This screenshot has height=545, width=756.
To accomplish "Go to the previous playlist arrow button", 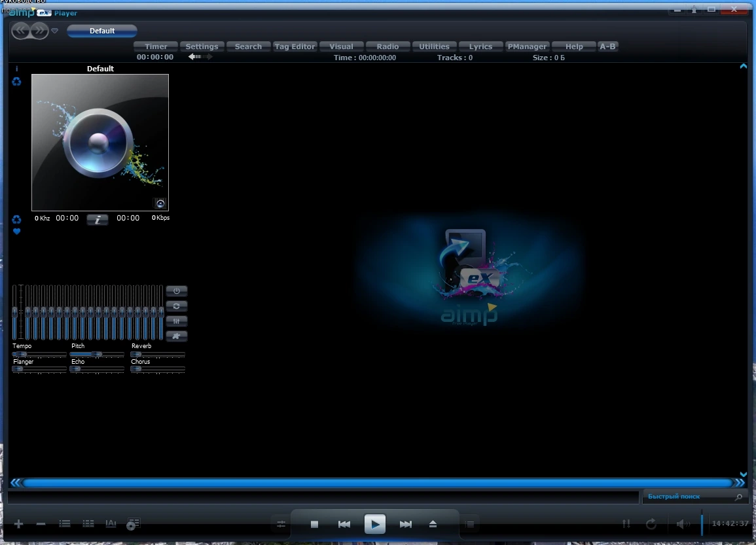I will click(x=21, y=30).
